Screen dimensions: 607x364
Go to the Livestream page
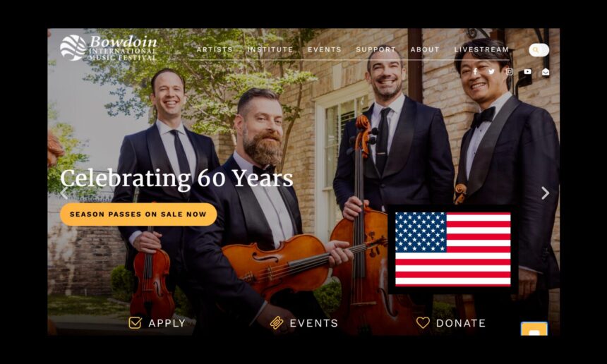tap(481, 49)
